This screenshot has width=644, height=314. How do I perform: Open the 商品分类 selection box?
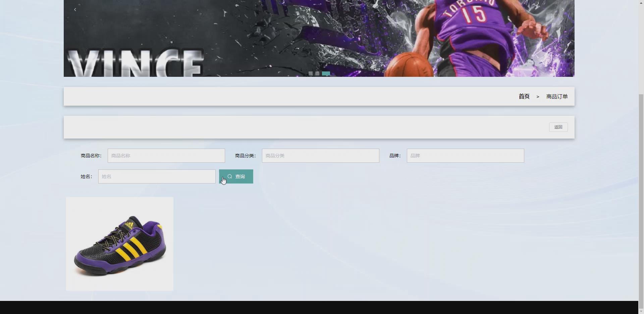(320, 155)
